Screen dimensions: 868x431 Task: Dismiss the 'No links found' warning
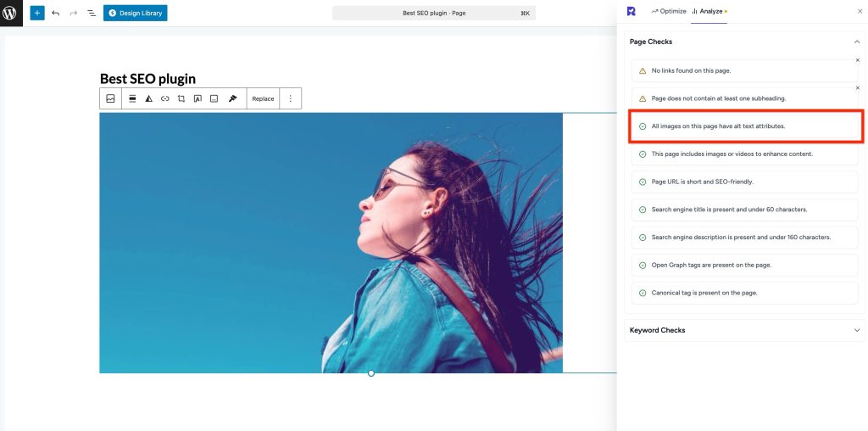(857, 60)
